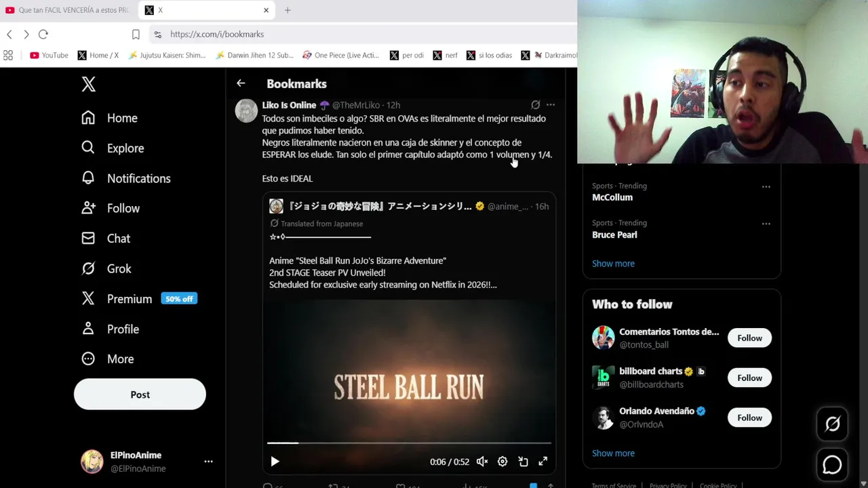The height and width of the screenshot is (488, 868).
Task: Open Profile in the sidebar
Action: coord(110,329)
